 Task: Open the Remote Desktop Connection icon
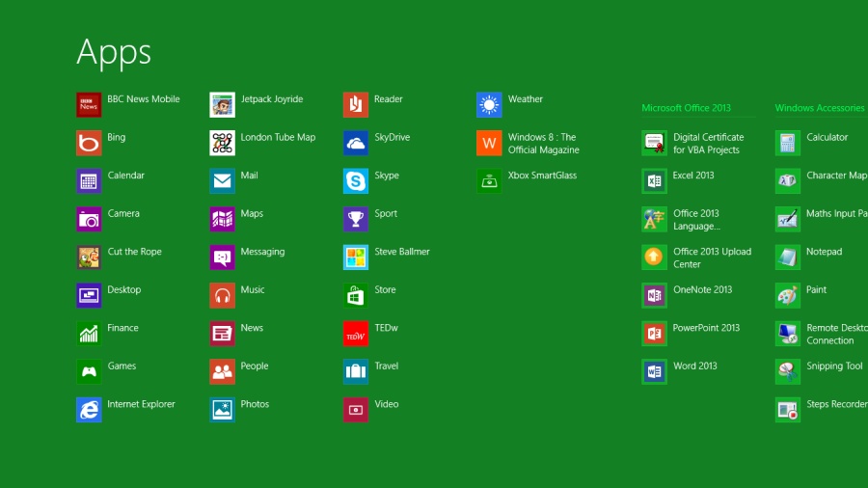pos(787,334)
